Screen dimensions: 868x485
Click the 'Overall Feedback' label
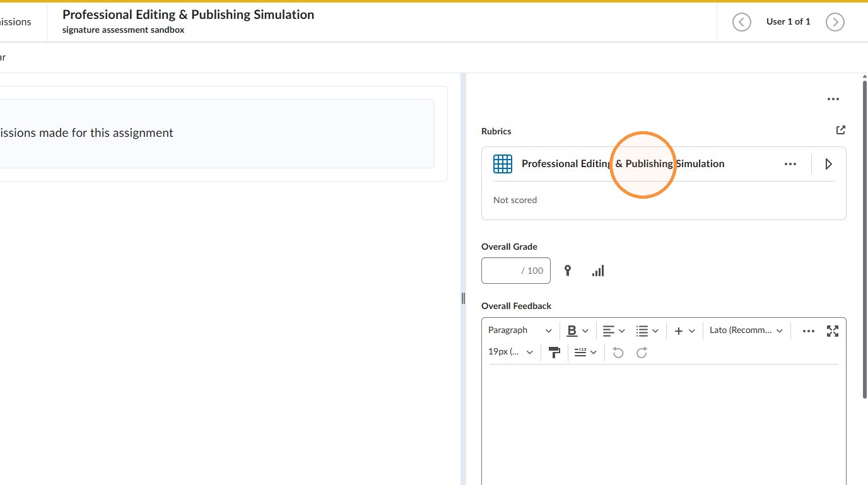(516, 306)
